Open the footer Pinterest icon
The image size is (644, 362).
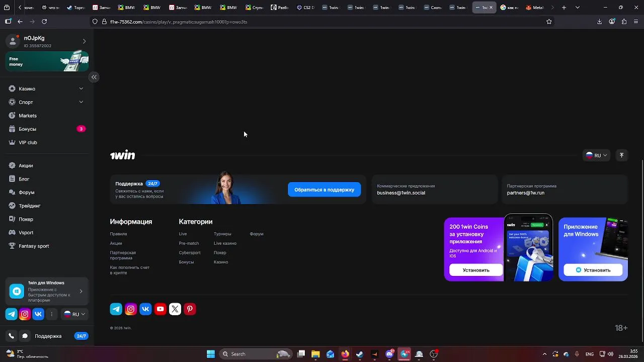point(190,309)
